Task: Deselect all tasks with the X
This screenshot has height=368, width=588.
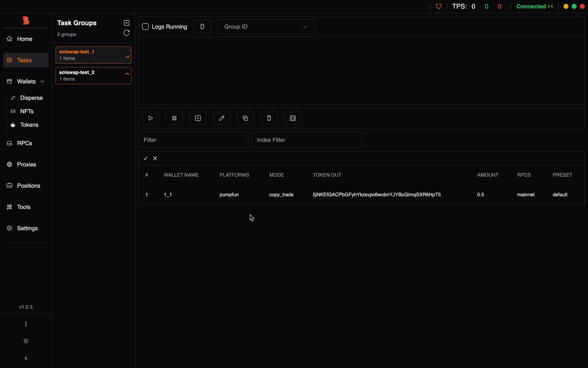Action: pyautogui.click(x=155, y=158)
